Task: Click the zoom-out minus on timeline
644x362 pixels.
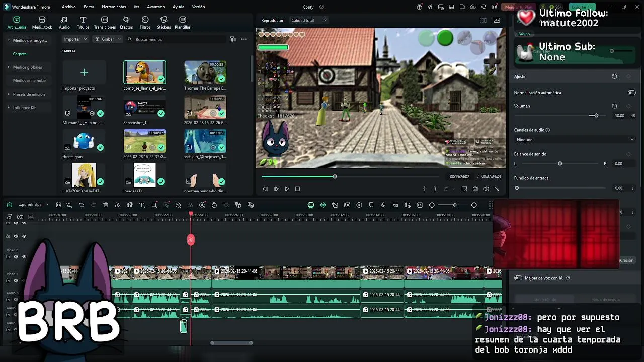Action: pyautogui.click(x=432, y=205)
